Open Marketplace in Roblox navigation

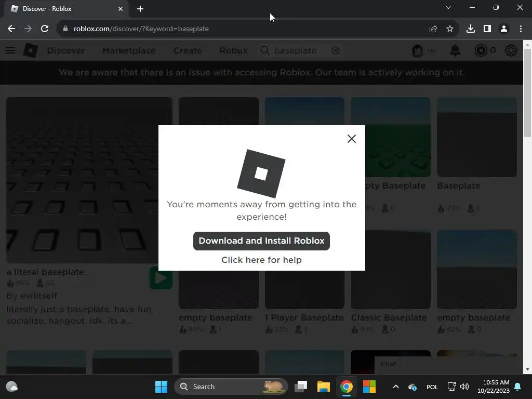(x=129, y=50)
